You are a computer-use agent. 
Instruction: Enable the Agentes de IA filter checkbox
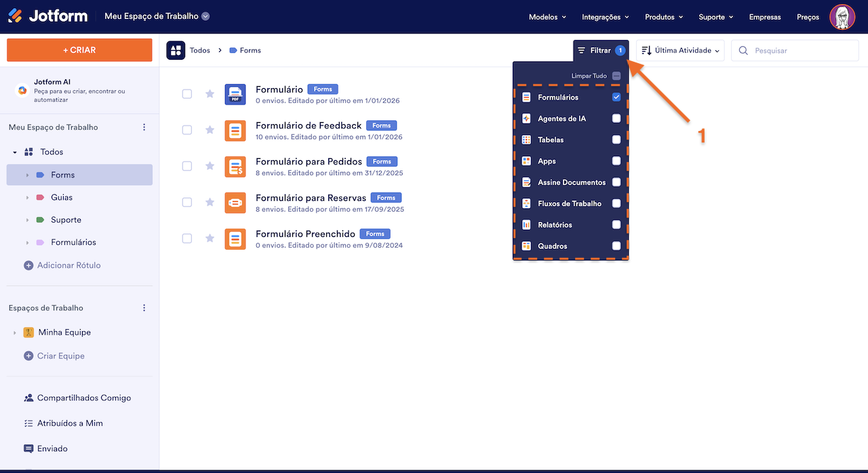(616, 119)
